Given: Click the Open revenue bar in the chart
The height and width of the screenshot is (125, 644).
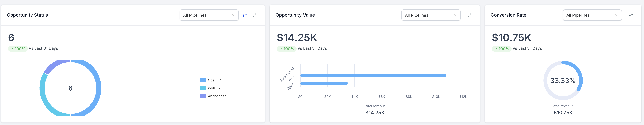Looking at the screenshot, I should click(x=324, y=84).
